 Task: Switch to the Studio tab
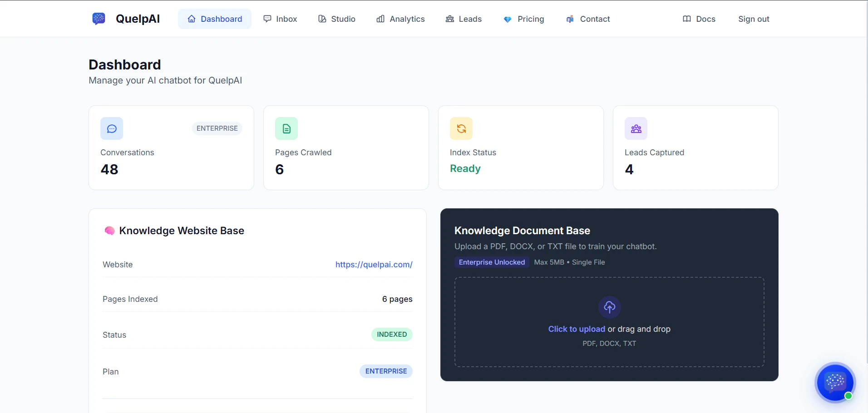tap(337, 19)
